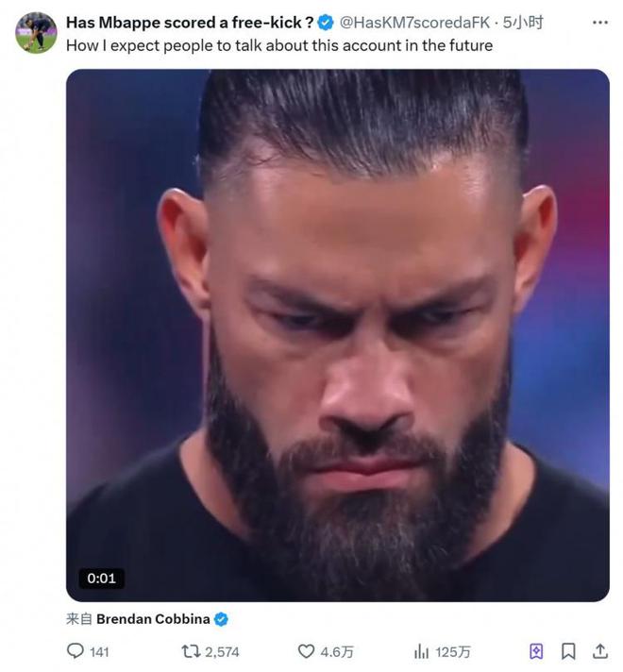The width and height of the screenshot is (623, 672).
Task: Click the tweet text about this account
Action: pyautogui.click(x=279, y=45)
